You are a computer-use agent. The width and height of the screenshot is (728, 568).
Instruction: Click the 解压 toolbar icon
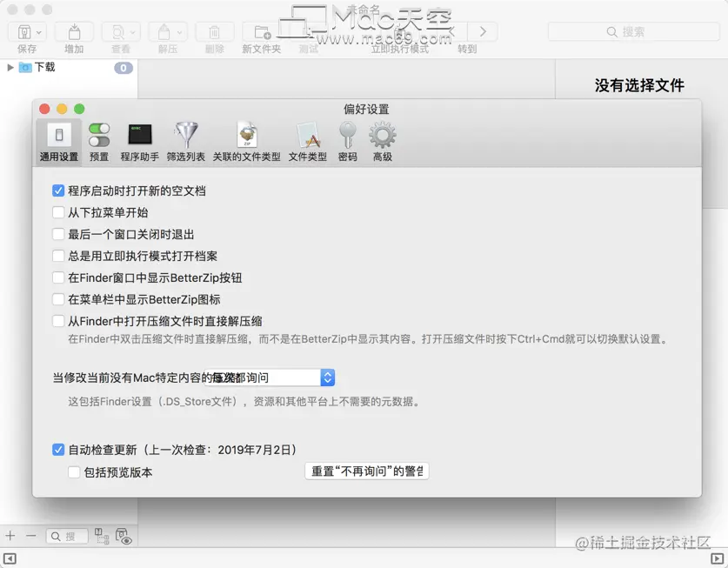(164, 32)
